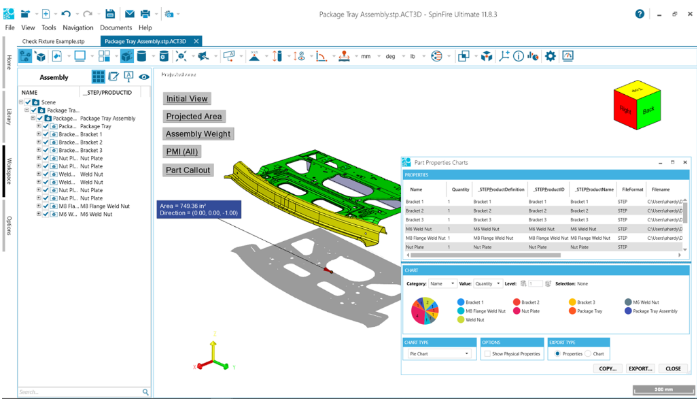Click the Part Callout button

[188, 170]
